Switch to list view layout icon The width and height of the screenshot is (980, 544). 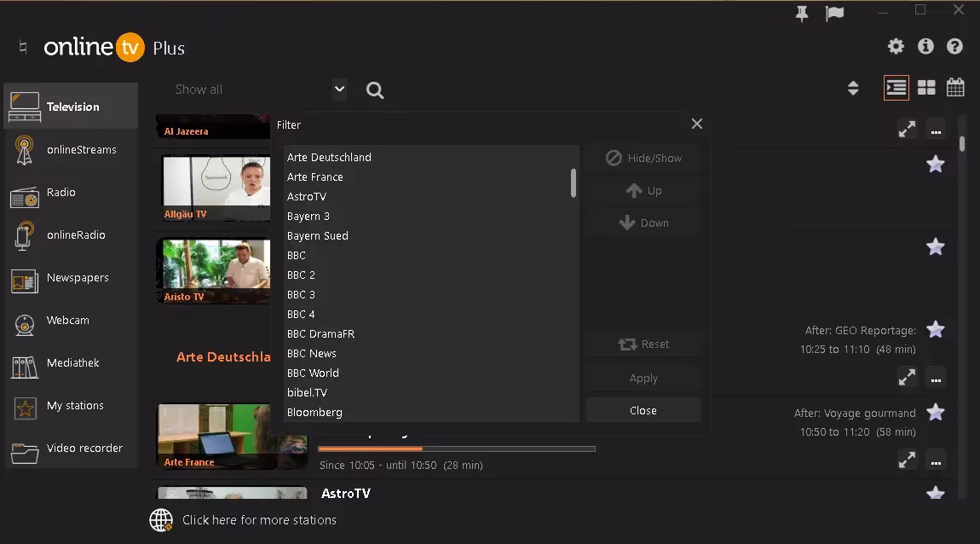click(x=896, y=88)
